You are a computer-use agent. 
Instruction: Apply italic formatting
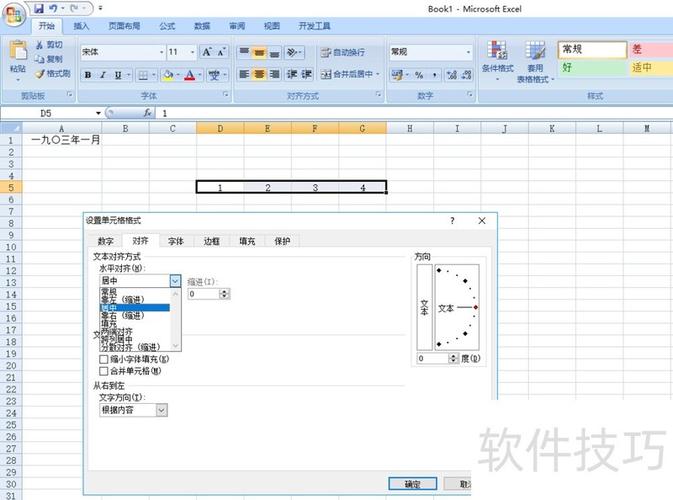pyautogui.click(x=103, y=75)
